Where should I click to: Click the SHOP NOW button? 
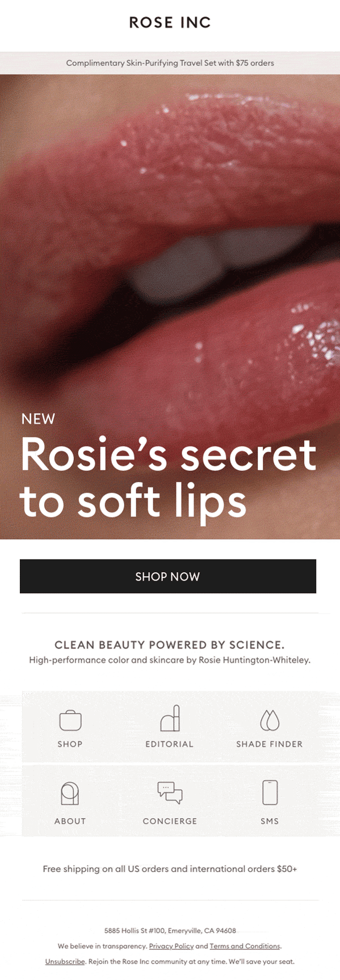[x=168, y=576]
